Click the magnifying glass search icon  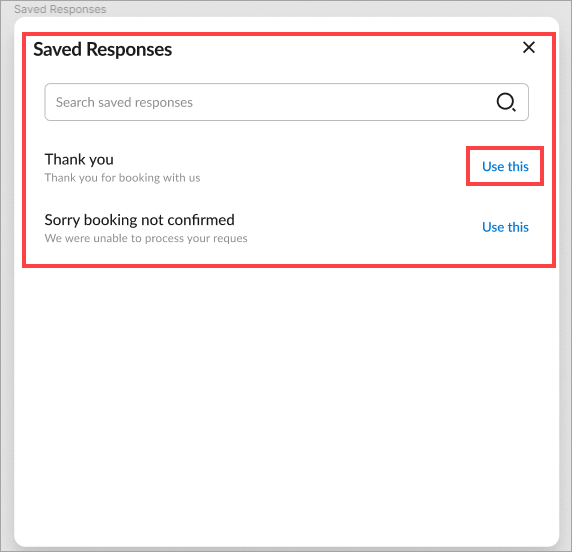[506, 102]
